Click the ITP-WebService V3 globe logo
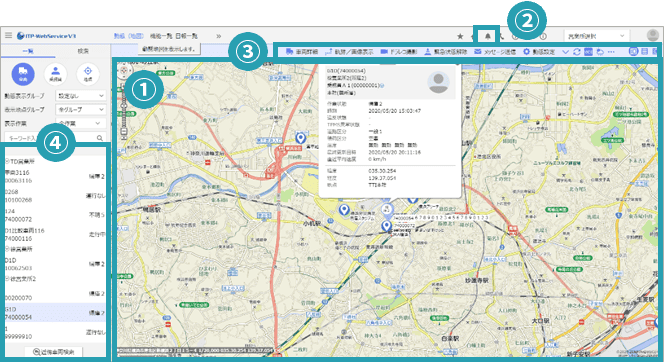The height and width of the screenshot is (362, 664). click(20, 36)
